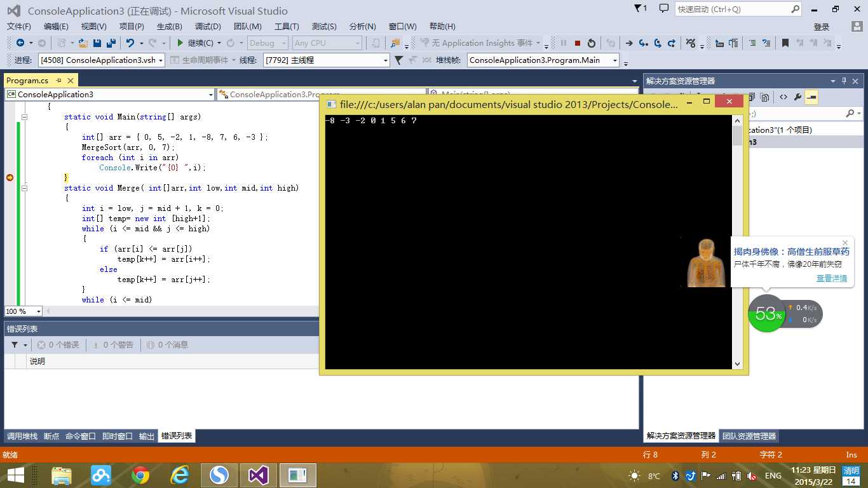Undo the last edit with the undo arrow

pyautogui.click(x=130, y=43)
